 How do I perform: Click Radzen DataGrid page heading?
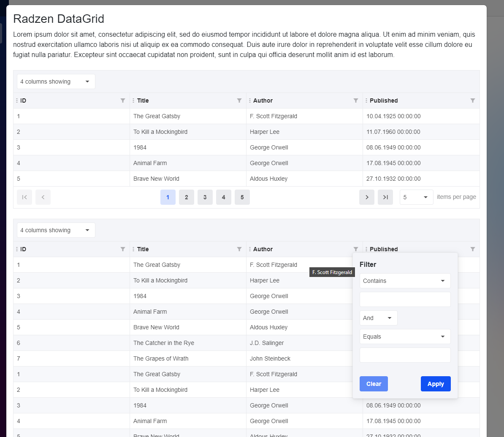tap(59, 19)
